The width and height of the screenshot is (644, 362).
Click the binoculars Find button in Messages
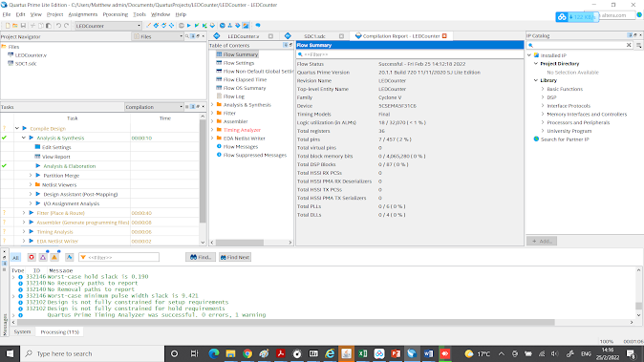(x=201, y=257)
